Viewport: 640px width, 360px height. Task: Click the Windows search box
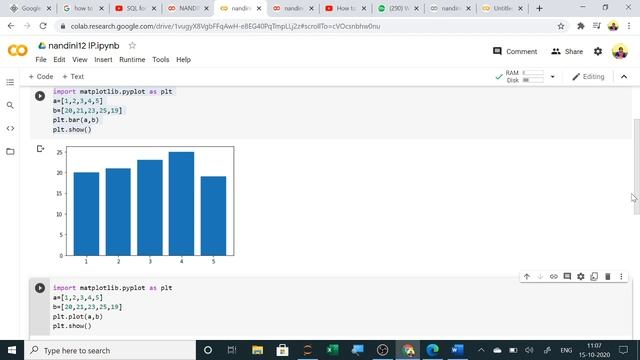click(x=110, y=350)
